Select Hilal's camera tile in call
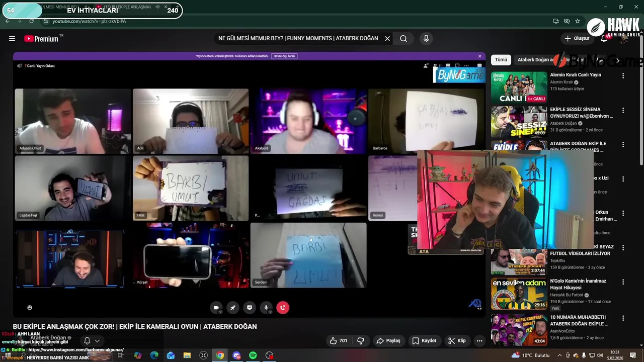Image resolution: width=644 pixels, height=362 pixels. [191, 188]
